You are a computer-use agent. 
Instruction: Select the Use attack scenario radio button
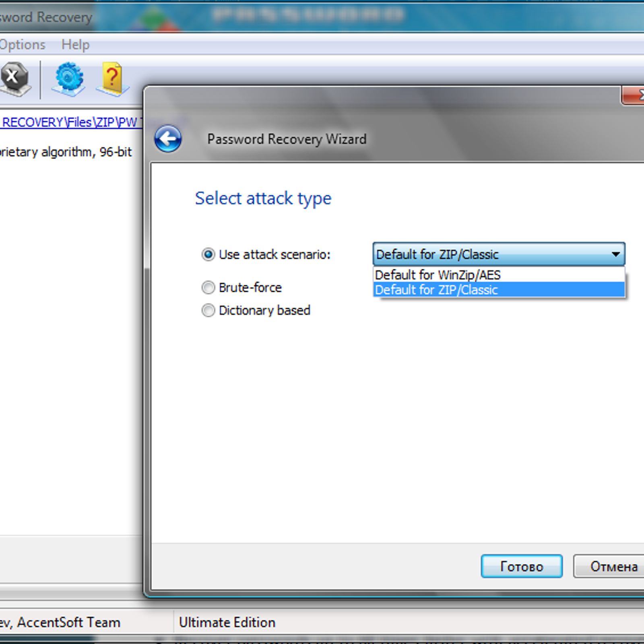pyautogui.click(x=208, y=254)
